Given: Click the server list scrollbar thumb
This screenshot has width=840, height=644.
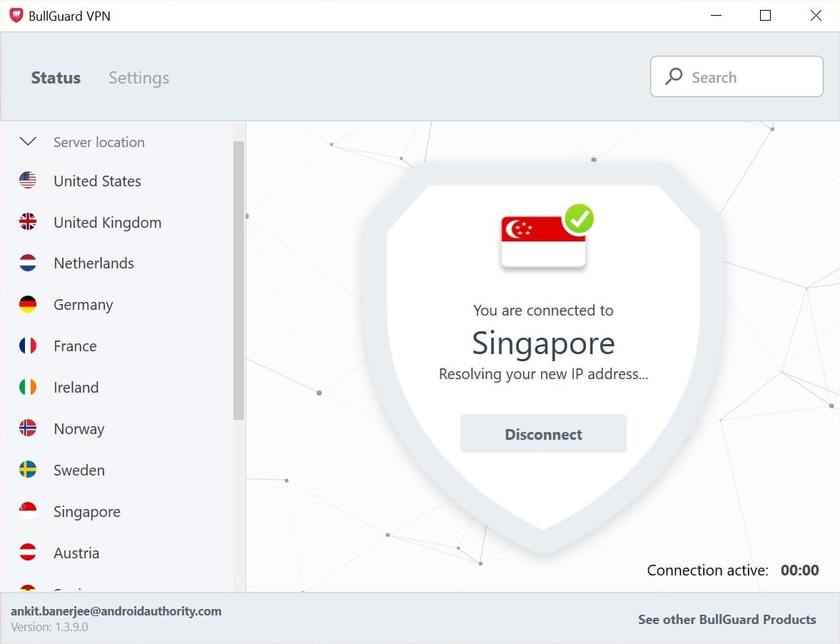Looking at the screenshot, I should (238, 280).
